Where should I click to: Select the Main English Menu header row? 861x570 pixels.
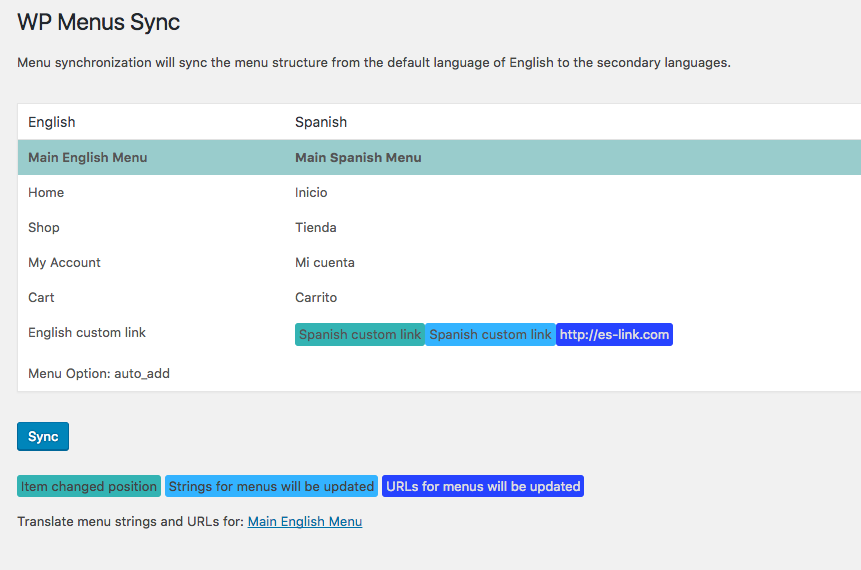click(88, 157)
